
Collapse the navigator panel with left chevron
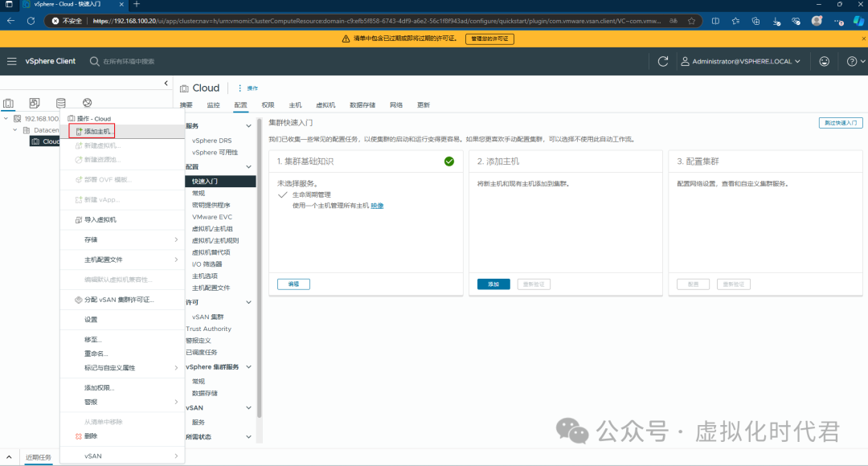(166, 83)
